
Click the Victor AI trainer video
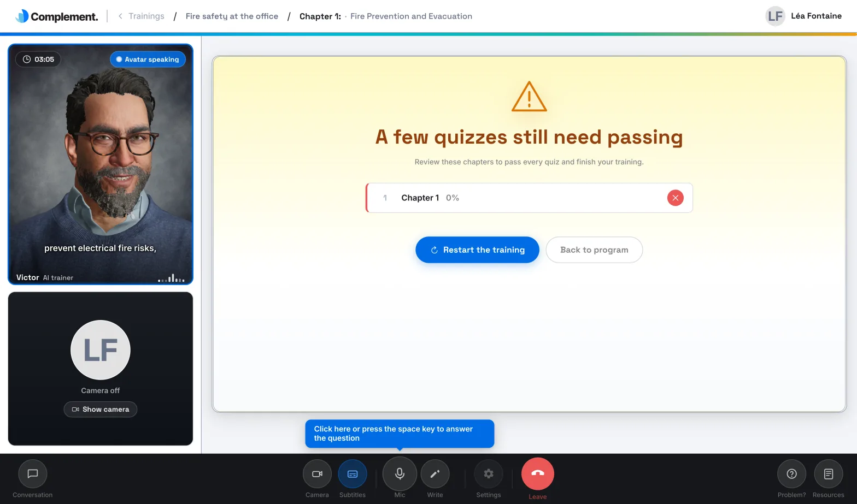pyautogui.click(x=101, y=164)
